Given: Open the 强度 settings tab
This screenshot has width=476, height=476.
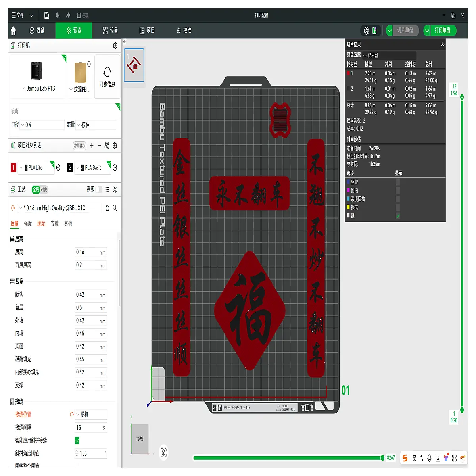Looking at the screenshot, I should 28,224.
